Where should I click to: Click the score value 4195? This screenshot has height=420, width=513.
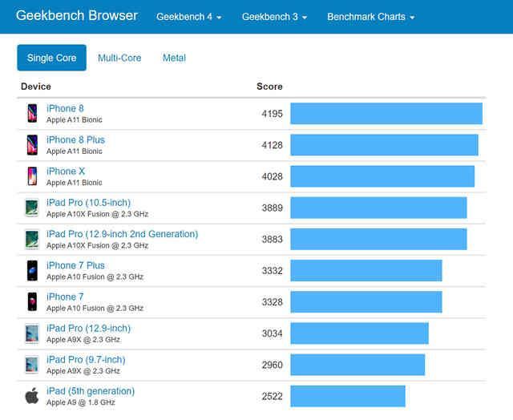(x=272, y=114)
